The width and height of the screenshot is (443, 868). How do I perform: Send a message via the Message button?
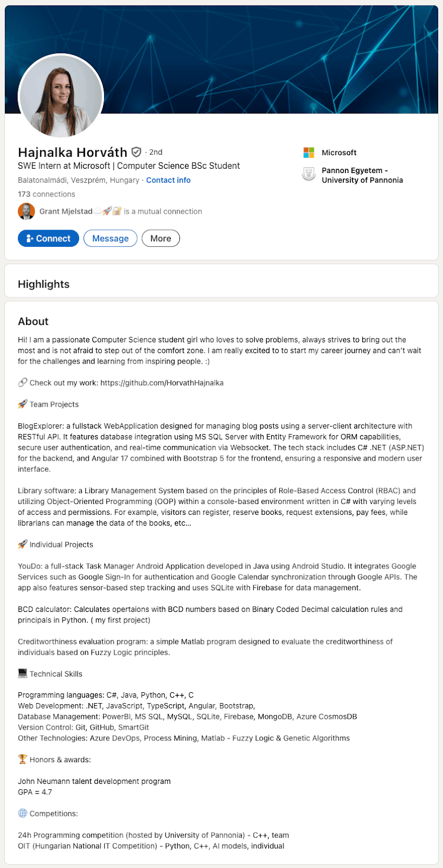(110, 238)
